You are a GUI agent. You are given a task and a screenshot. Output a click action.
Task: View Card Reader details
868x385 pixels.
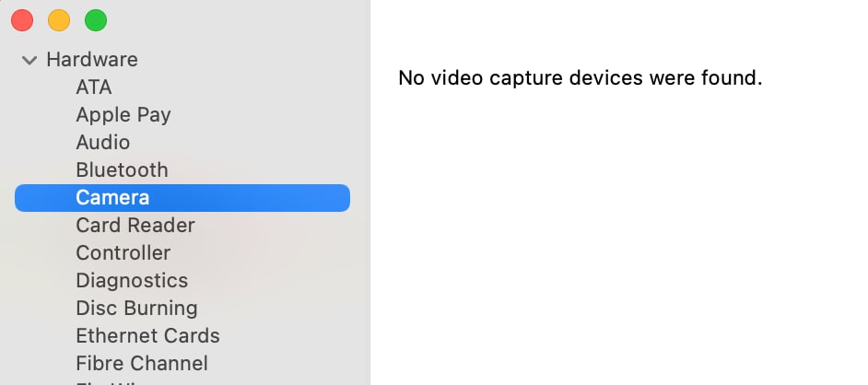point(135,226)
